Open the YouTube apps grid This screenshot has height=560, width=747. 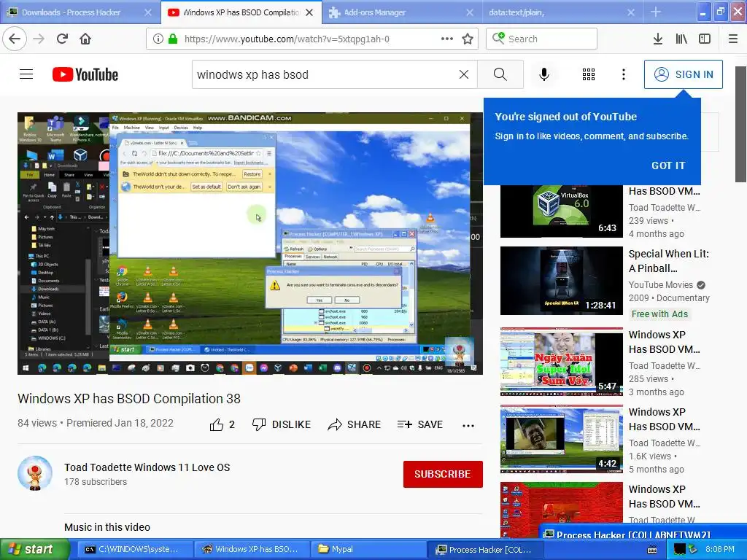pos(589,74)
